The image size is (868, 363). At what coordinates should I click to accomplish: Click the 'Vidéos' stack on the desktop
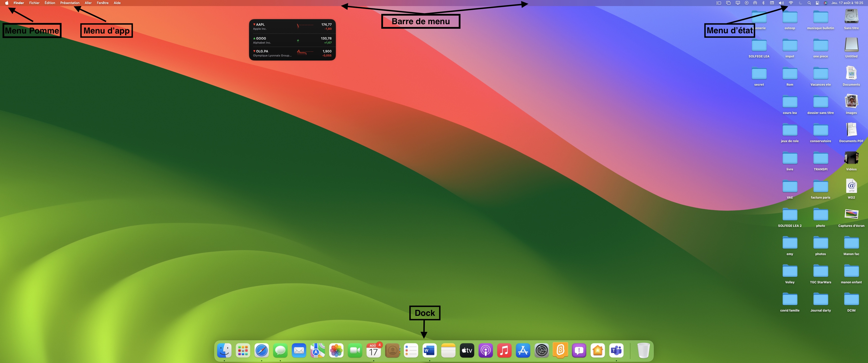[x=851, y=161]
